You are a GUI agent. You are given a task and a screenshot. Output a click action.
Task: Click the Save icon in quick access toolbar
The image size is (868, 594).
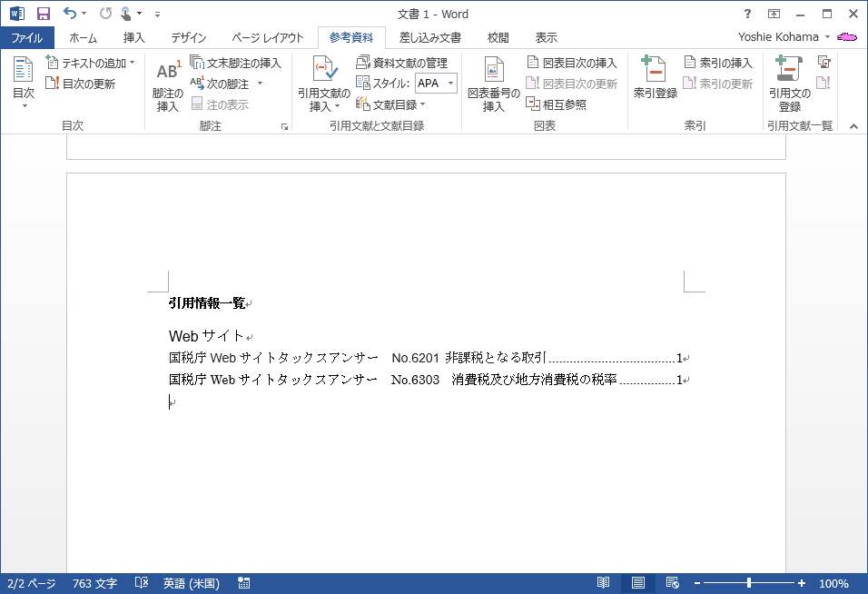point(44,14)
